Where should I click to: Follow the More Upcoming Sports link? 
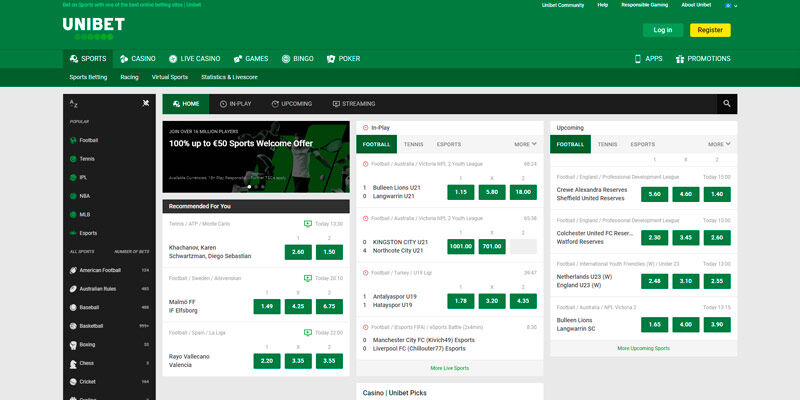coord(643,348)
